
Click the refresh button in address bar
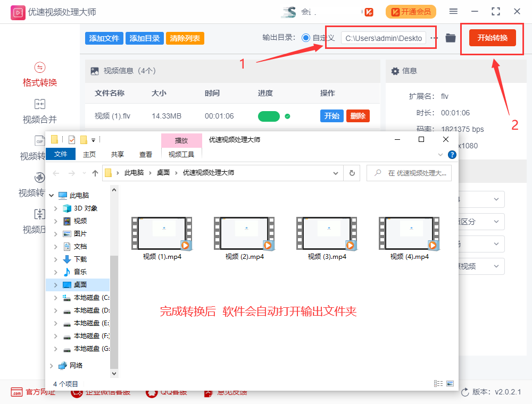point(352,173)
